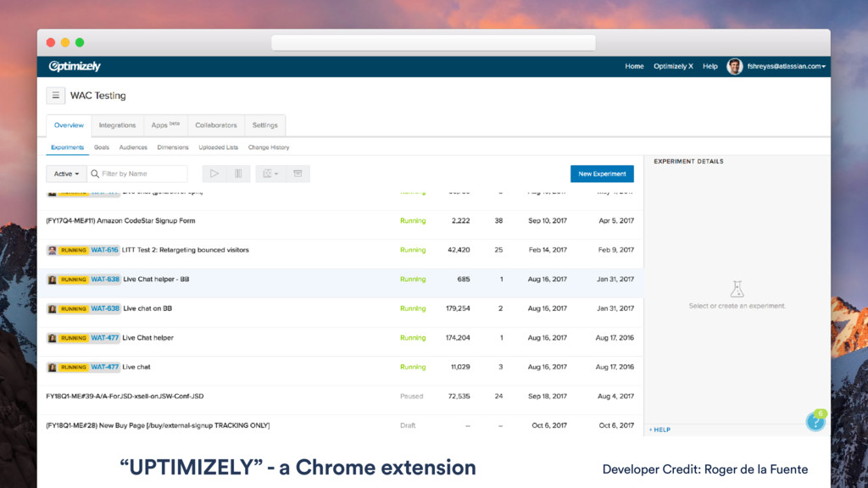The width and height of the screenshot is (868, 488).
Task: Click the browser address bar
Action: pos(433,42)
